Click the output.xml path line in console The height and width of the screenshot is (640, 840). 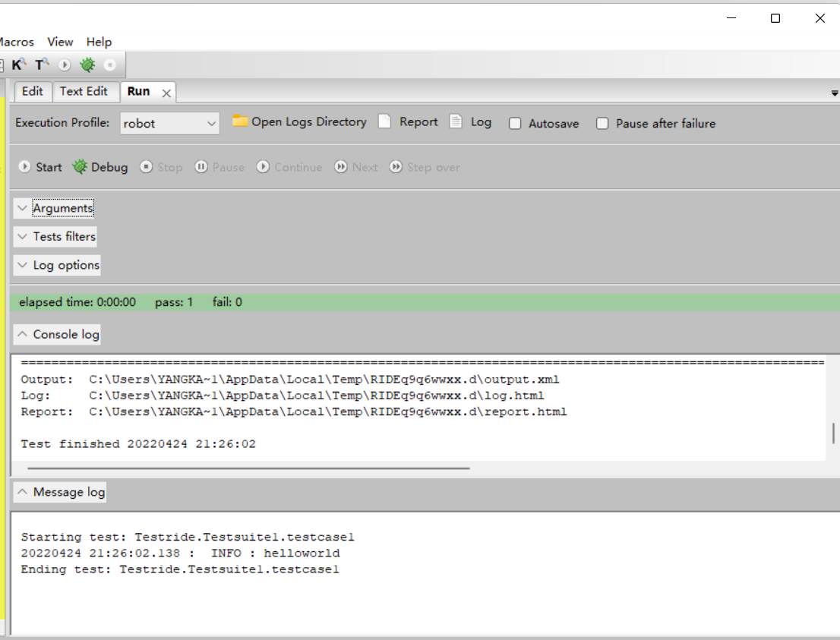[x=290, y=380]
